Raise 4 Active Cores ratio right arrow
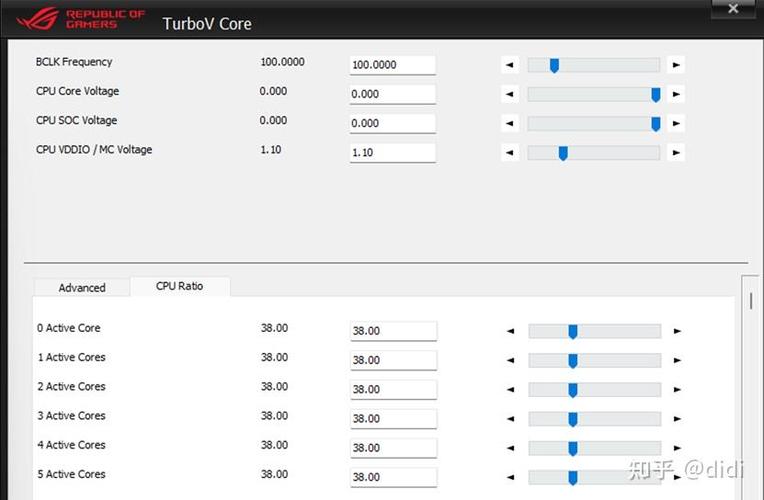Image resolution: width=764 pixels, height=500 pixels. [677, 448]
